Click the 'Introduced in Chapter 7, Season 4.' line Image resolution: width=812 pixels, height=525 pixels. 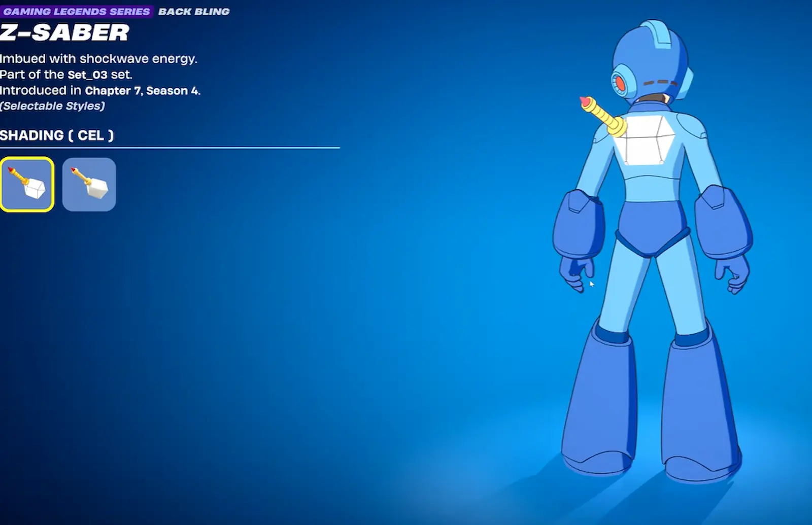(x=100, y=91)
